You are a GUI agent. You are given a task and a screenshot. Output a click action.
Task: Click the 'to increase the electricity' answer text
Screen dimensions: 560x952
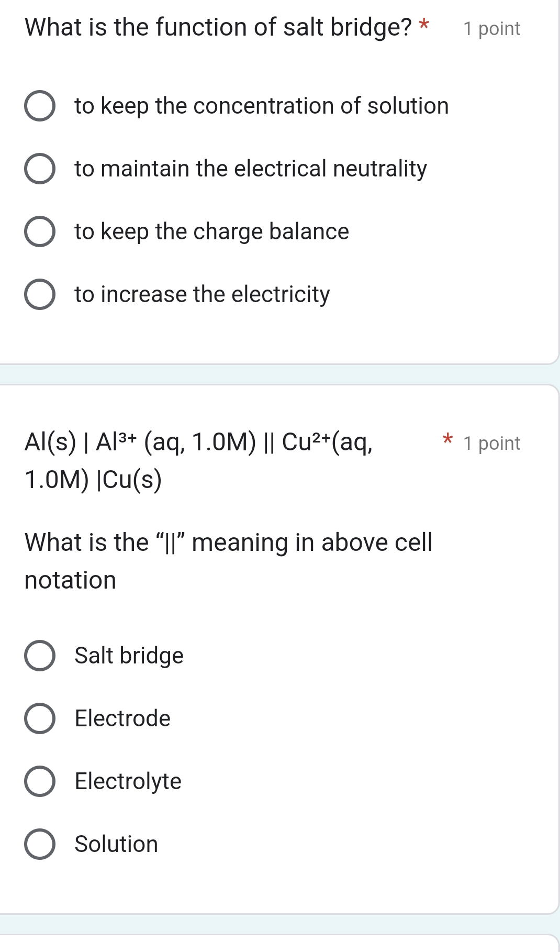tap(202, 294)
